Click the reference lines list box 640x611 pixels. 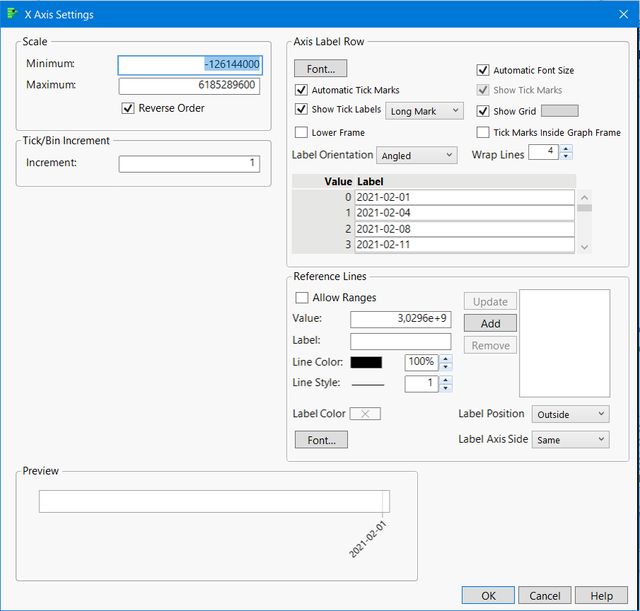(x=564, y=343)
